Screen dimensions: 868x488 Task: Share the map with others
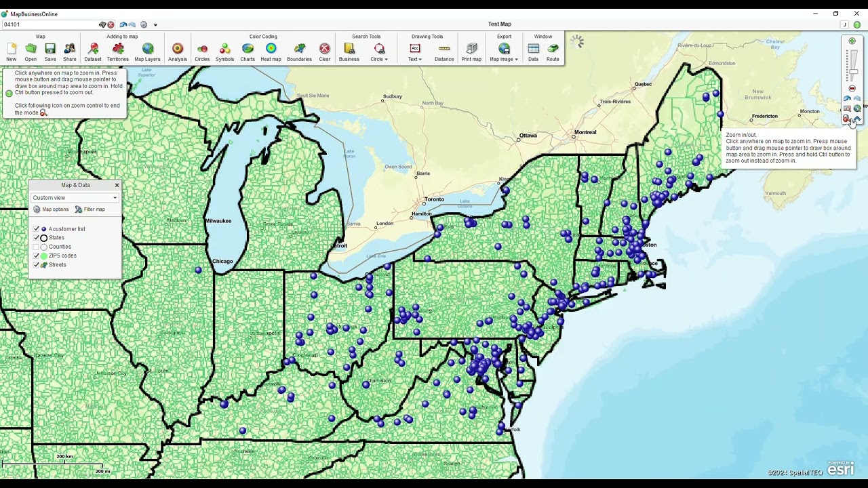click(x=70, y=52)
